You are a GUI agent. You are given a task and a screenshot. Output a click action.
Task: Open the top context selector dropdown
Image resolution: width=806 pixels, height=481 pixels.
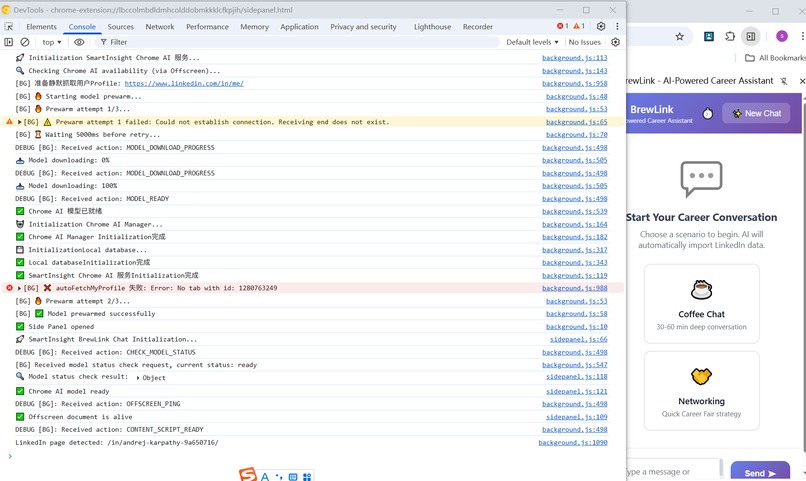pos(51,42)
